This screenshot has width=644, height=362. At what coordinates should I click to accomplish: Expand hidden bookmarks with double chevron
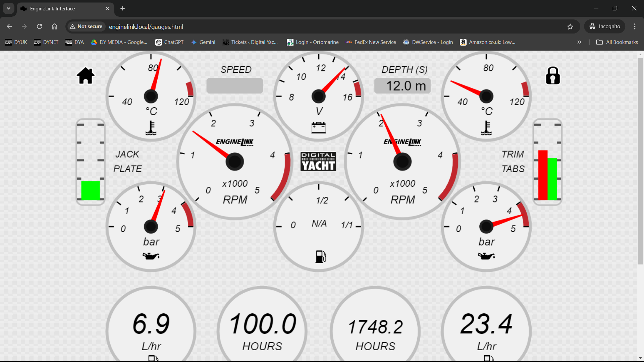(x=579, y=42)
